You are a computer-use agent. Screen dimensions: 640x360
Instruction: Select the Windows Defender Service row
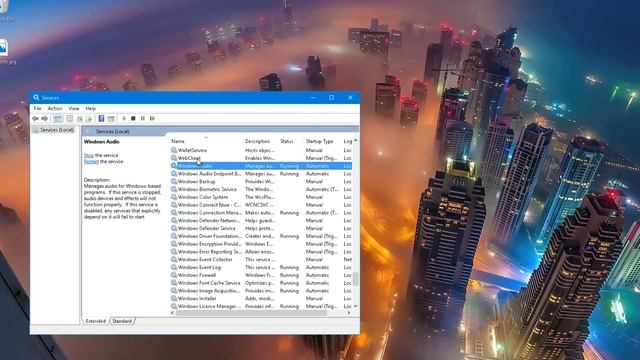(261, 228)
